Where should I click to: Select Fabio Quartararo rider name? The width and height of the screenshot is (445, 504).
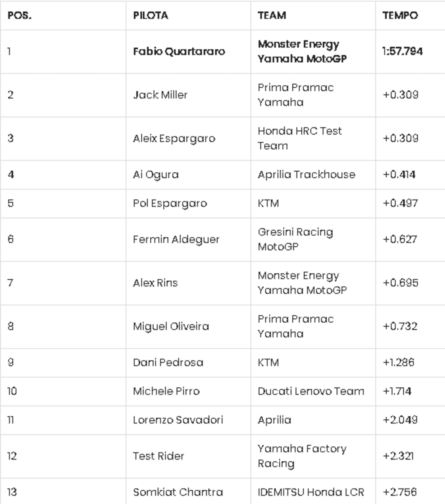[x=179, y=52]
